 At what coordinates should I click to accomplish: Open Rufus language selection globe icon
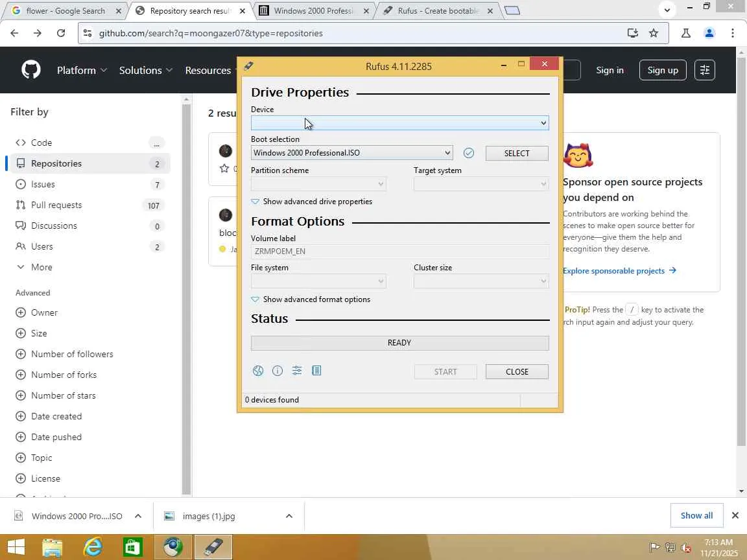coord(257,371)
